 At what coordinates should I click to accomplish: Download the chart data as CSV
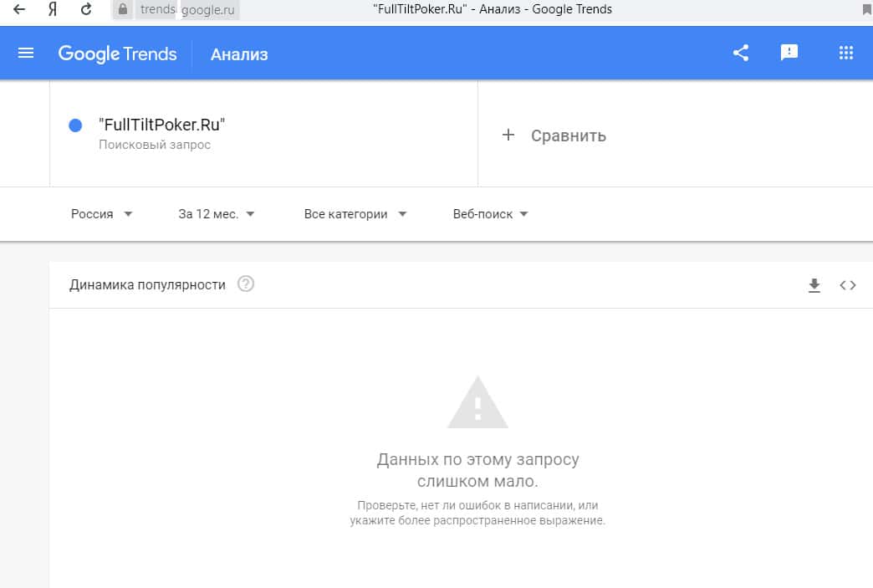point(814,285)
